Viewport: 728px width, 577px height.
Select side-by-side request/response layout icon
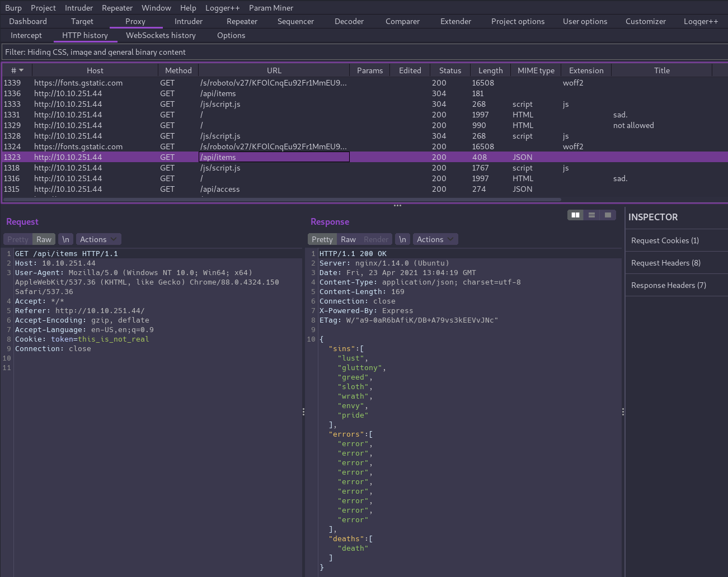575,215
